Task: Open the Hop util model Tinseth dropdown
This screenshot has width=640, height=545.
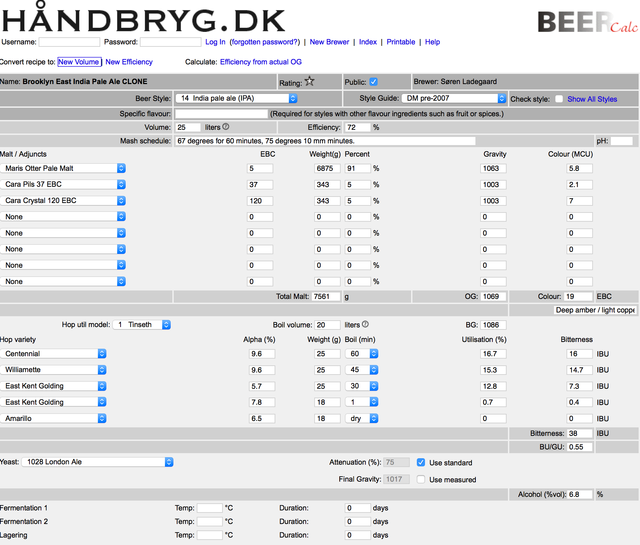Action: click(x=142, y=325)
